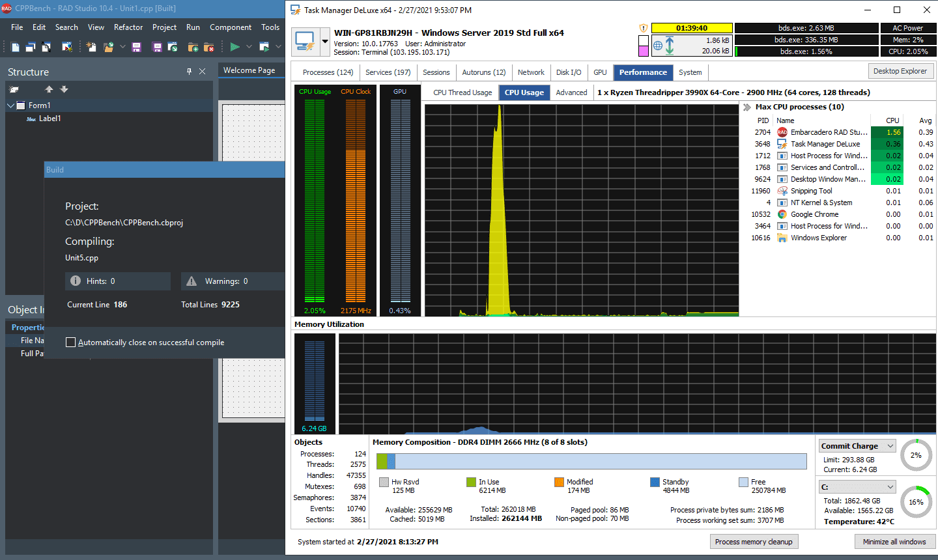Click the white color swatch near uptime

tap(643, 40)
